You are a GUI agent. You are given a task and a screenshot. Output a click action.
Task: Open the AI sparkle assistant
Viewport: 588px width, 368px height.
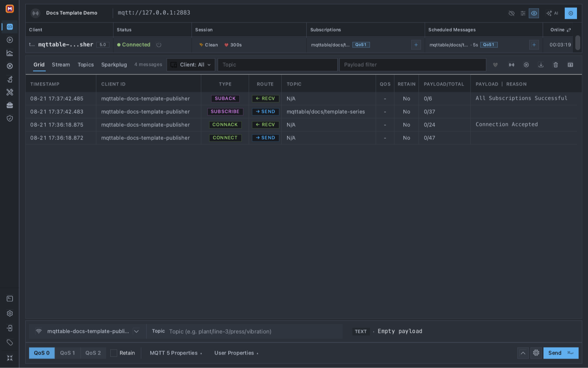pyautogui.click(x=552, y=13)
